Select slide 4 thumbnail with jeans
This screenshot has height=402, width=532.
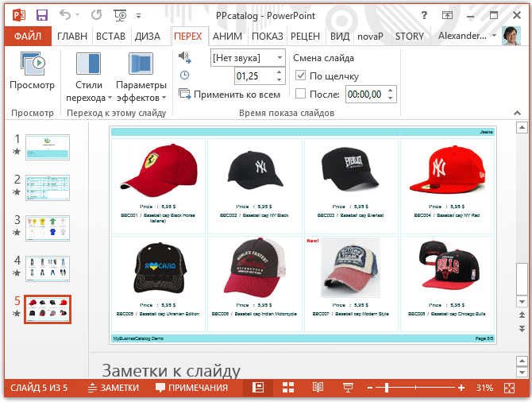coord(48,269)
